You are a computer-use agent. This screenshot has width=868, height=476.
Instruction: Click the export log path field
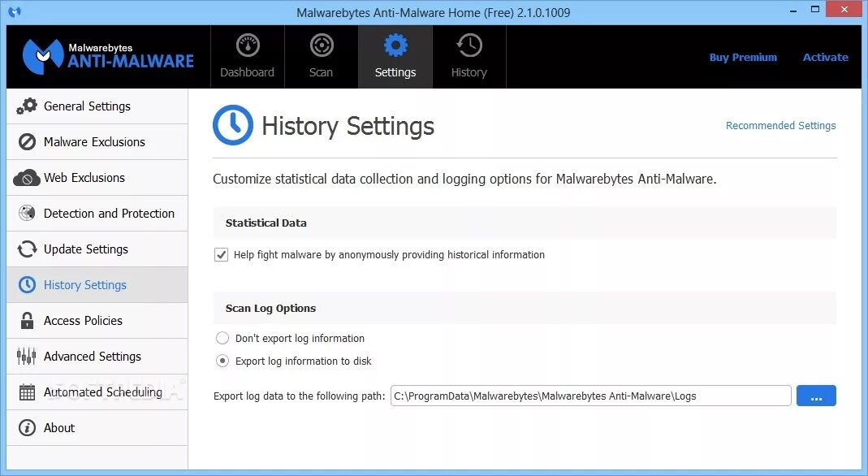590,396
